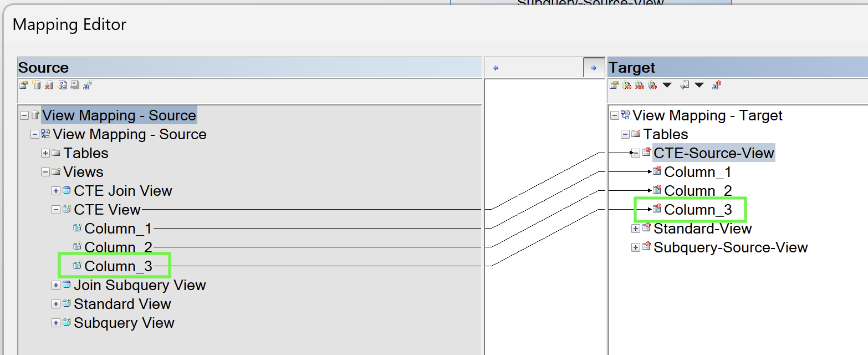Create a new source database object
Viewport: 868px width, 355px height.
[37, 84]
